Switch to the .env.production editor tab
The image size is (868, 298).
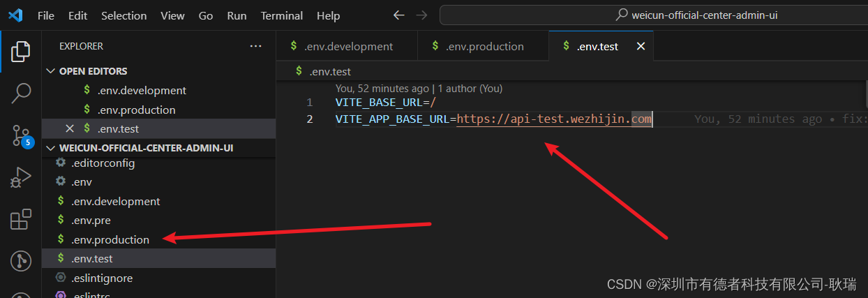click(483, 47)
